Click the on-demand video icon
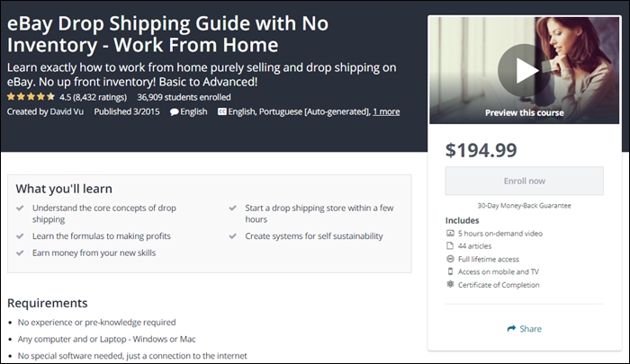Image resolution: width=630 pixels, height=364 pixels. 450,234
